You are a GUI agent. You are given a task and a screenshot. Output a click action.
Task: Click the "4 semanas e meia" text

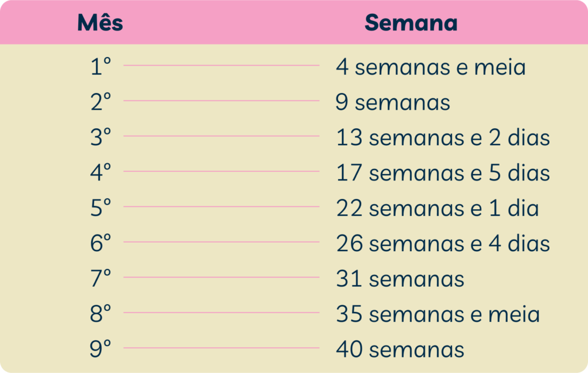click(x=431, y=67)
